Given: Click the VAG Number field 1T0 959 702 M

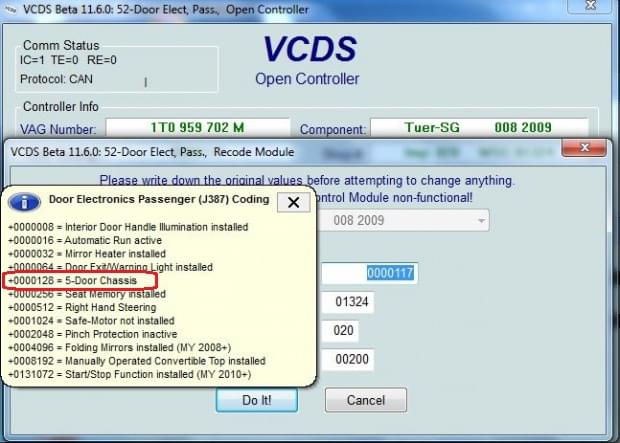Looking at the screenshot, I should coord(198,127).
